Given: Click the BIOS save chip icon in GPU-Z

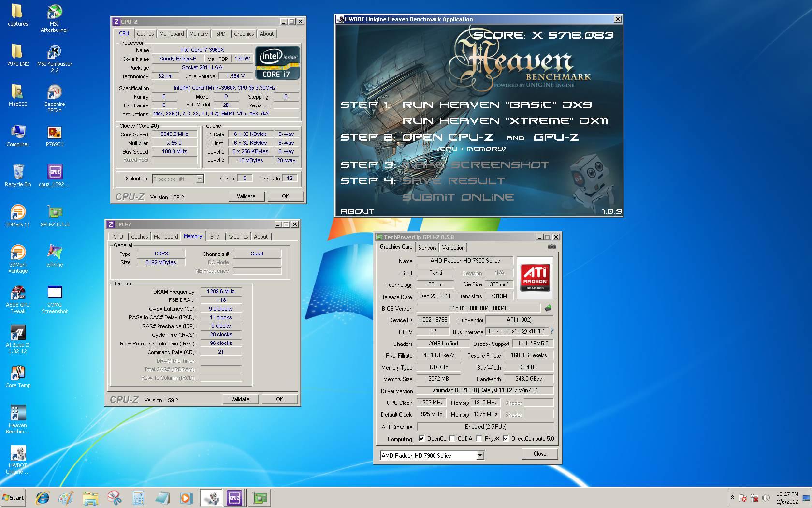Looking at the screenshot, I should tap(548, 308).
